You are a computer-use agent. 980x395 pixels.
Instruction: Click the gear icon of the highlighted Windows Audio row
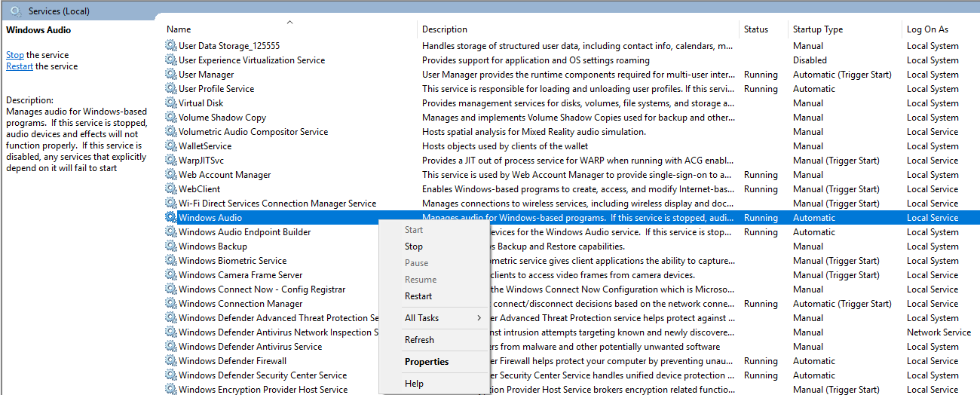point(171,218)
